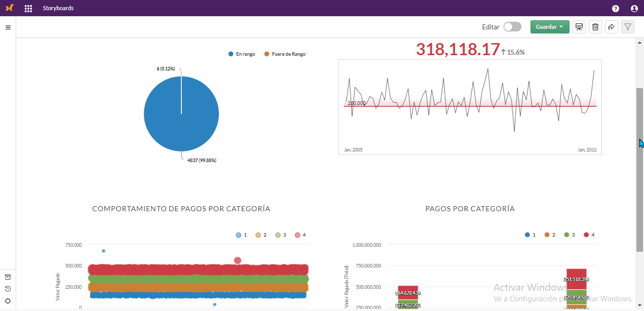
Task: Open the history clock icon in sidebar
Action: point(8,289)
